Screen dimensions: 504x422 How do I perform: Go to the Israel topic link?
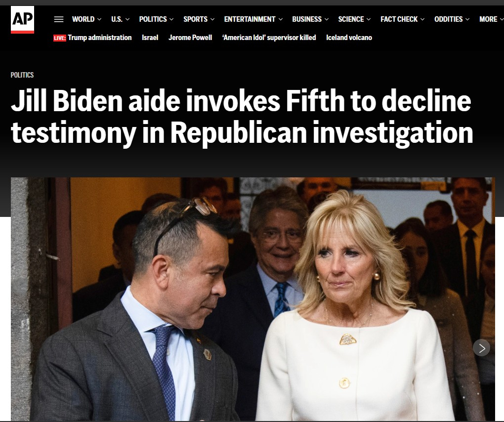click(150, 38)
